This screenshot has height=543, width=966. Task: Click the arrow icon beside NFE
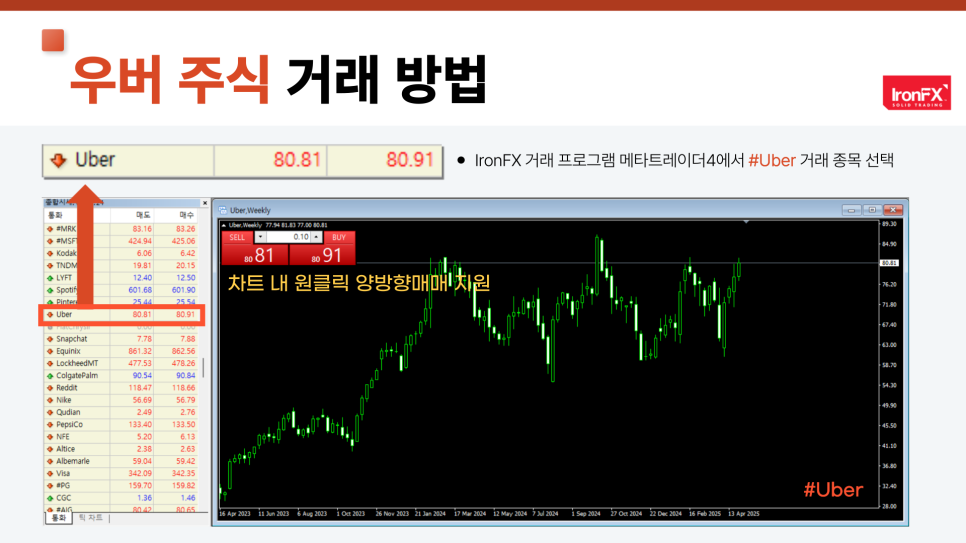point(50,437)
